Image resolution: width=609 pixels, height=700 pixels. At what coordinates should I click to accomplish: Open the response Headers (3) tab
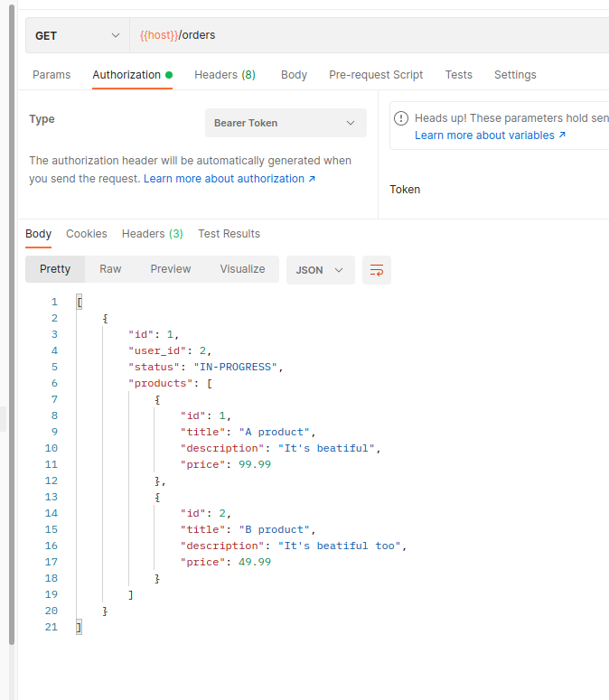pos(152,234)
